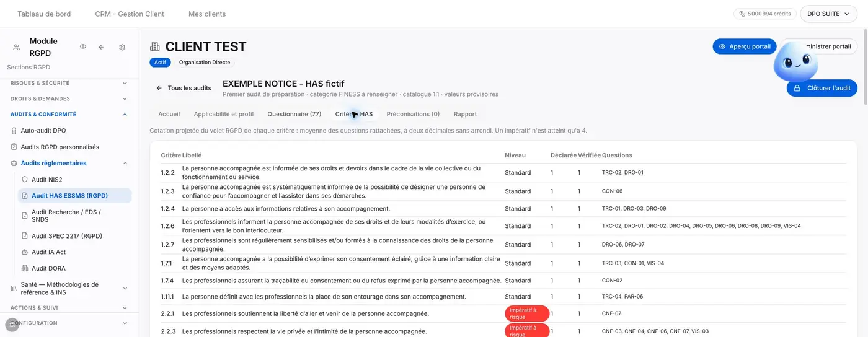Click the credits coin icon in top bar
868x337 pixels.
(742, 14)
